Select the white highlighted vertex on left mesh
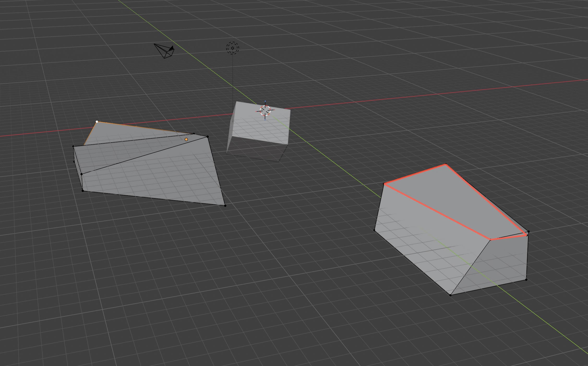The width and height of the screenshot is (588, 366). tap(97, 122)
